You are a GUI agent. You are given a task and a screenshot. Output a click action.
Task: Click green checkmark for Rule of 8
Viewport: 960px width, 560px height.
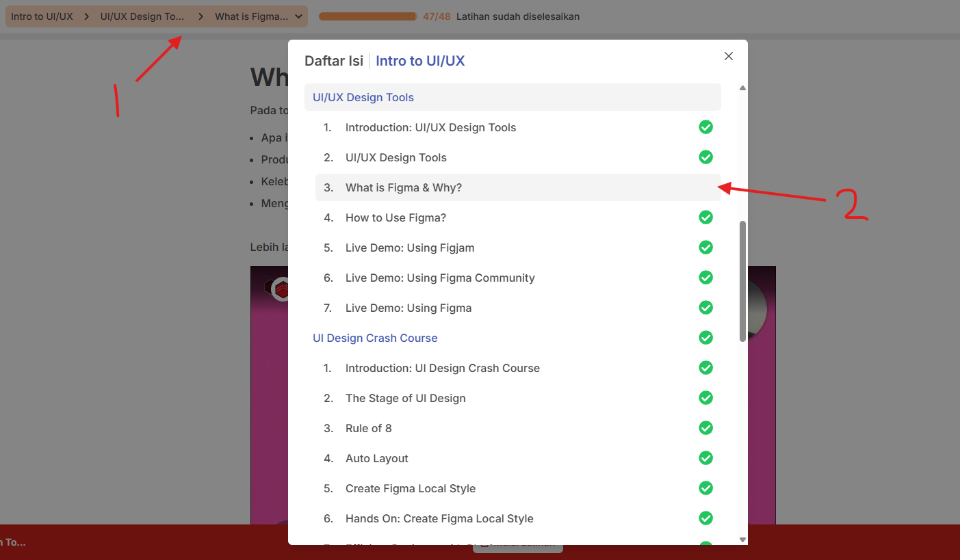click(706, 428)
